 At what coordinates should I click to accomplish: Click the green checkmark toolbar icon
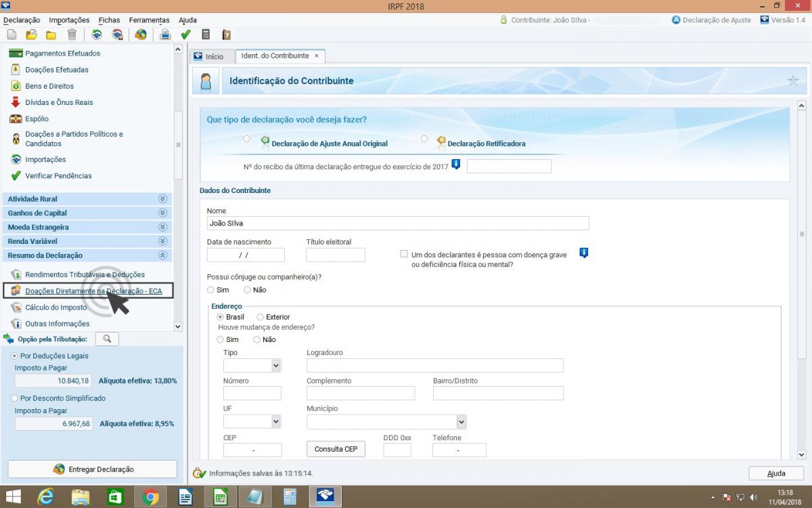186,35
